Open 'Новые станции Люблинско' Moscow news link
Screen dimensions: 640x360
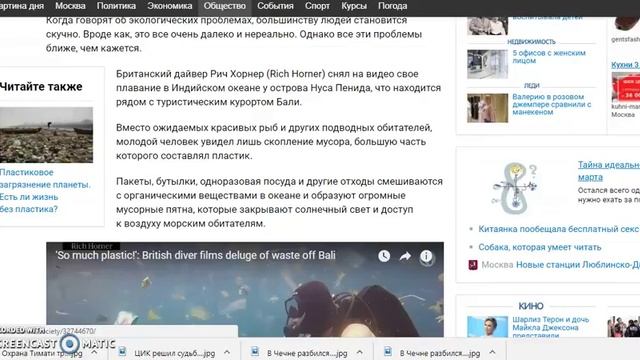[x=578, y=264]
